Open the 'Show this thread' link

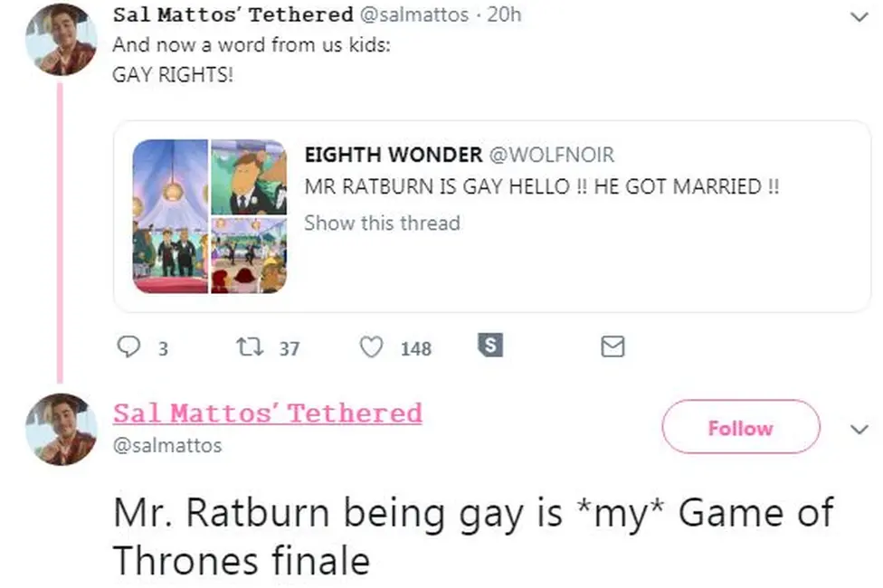click(382, 223)
